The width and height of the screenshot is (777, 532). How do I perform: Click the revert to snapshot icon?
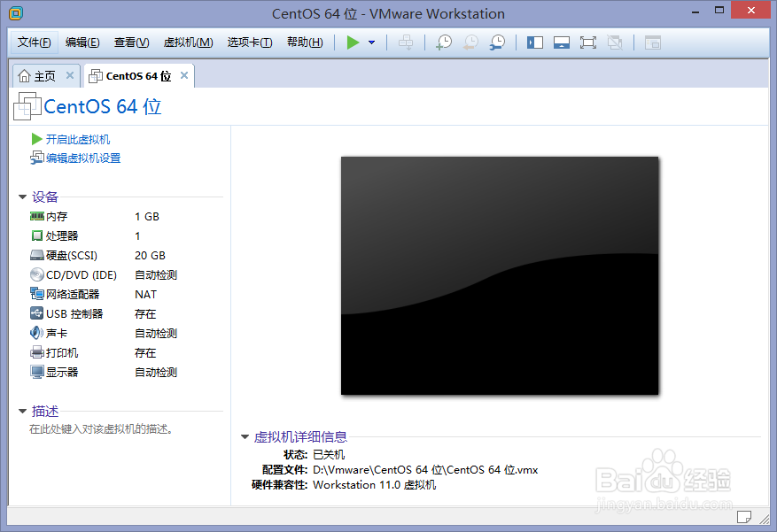click(470, 42)
